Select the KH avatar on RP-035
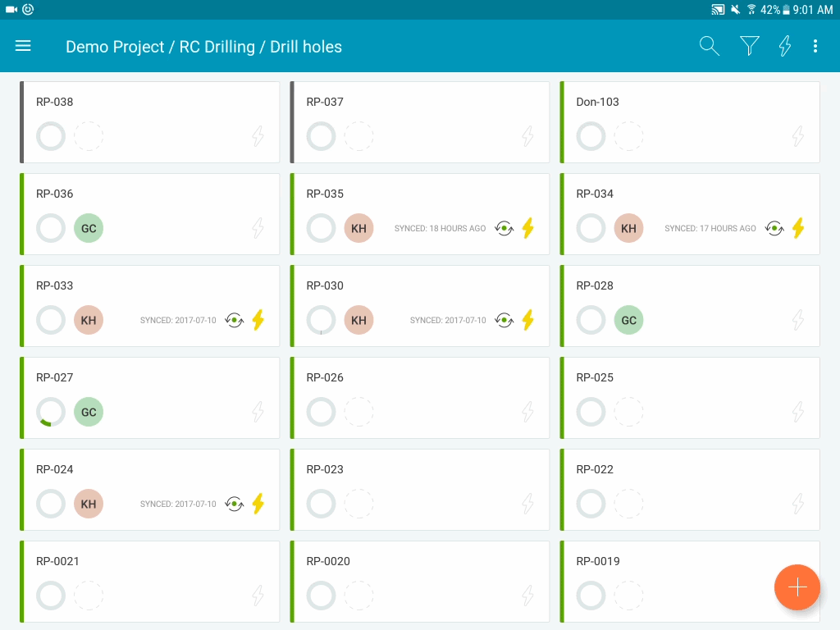The height and width of the screenshot is (630, 840). tap(358, 228)
